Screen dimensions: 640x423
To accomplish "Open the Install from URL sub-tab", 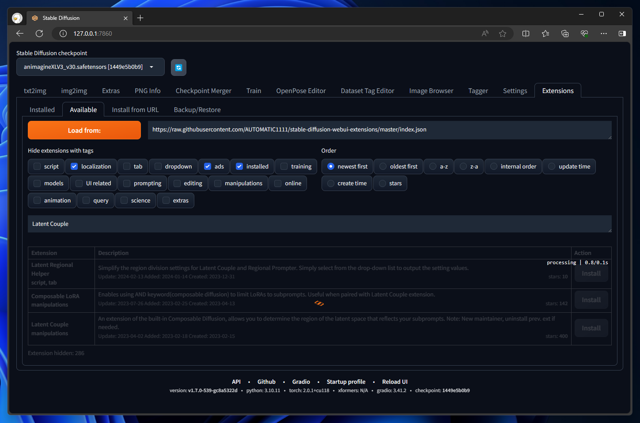I will (x=135, y=110).
